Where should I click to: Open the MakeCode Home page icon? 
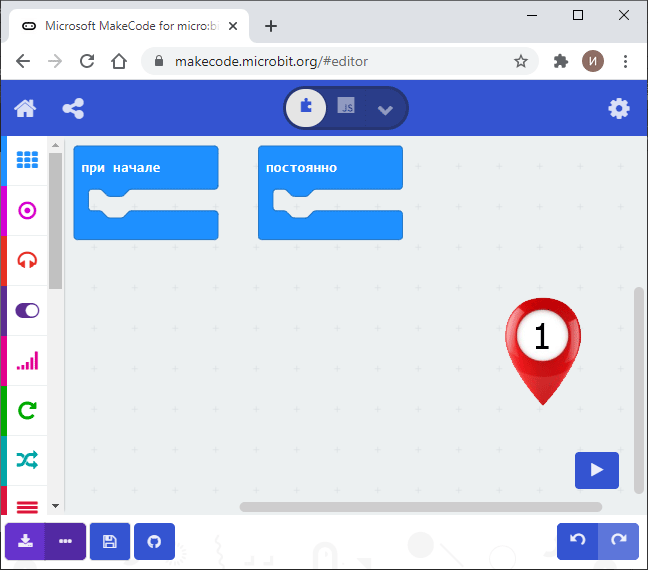tap(25, 109)
